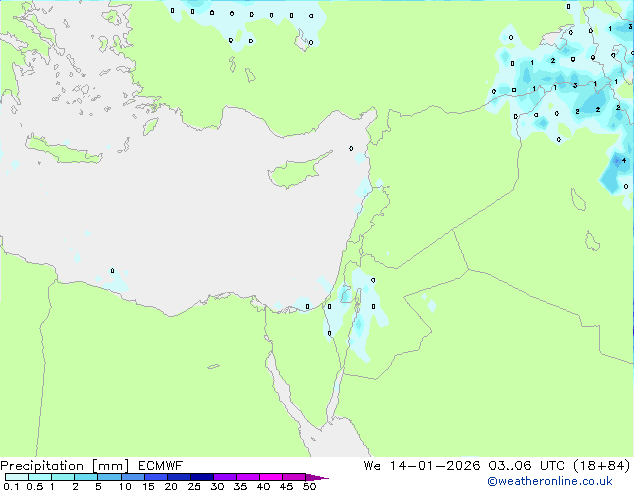Click legend scale label '0.1'
Screen dimensions: 634x490
pyautogui.click(x=11, y=486)
